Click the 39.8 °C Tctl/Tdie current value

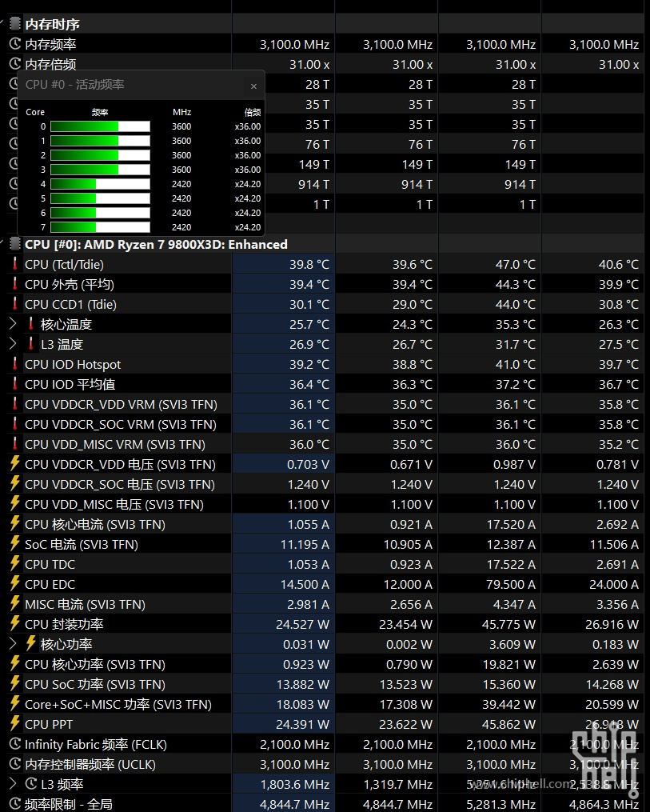(x=309, y=264)
